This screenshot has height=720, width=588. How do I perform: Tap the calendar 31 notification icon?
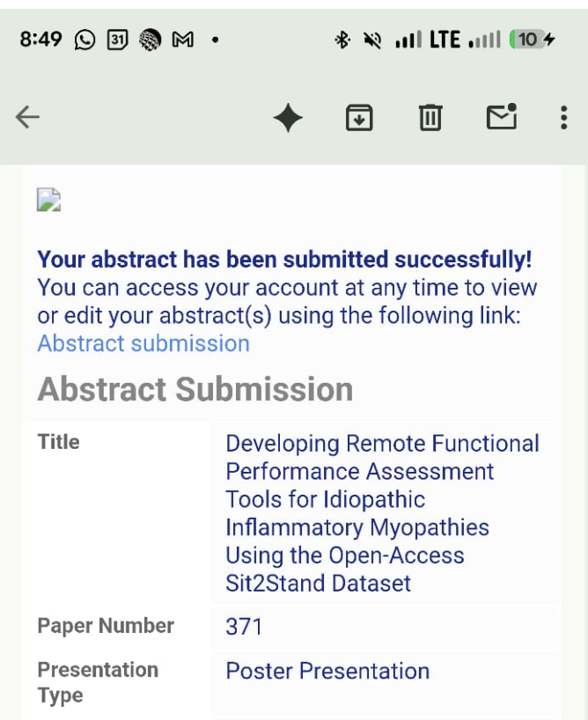coord(118,40)
